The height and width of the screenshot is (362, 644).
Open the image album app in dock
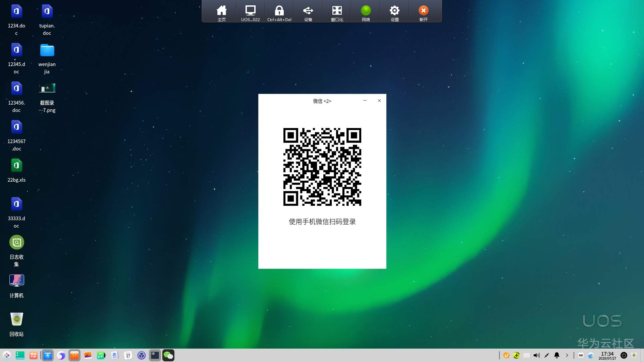click(88, 355)
